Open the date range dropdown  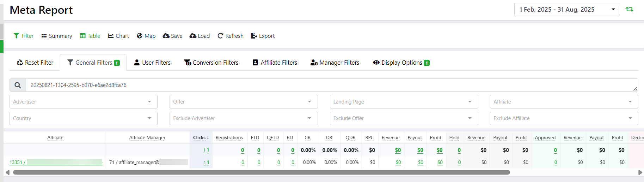(x=567, y=10)
